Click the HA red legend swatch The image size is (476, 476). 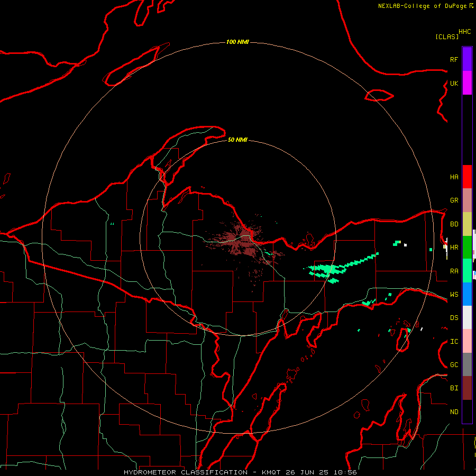click(467, 177)
